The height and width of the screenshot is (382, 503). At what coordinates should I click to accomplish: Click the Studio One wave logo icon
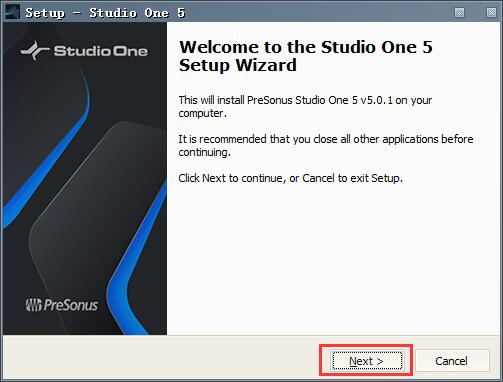35,50
